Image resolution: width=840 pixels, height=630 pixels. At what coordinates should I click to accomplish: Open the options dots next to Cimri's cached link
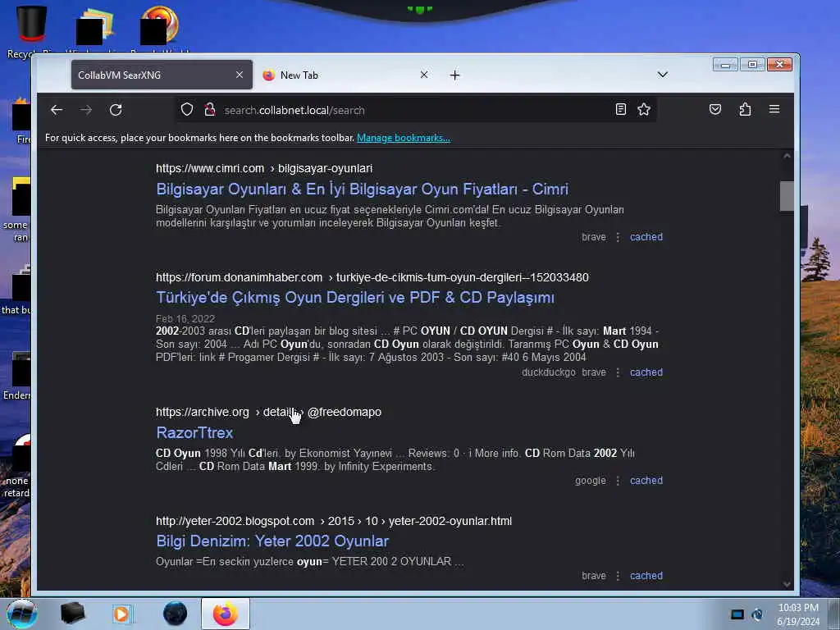click(x=618, y=237)
